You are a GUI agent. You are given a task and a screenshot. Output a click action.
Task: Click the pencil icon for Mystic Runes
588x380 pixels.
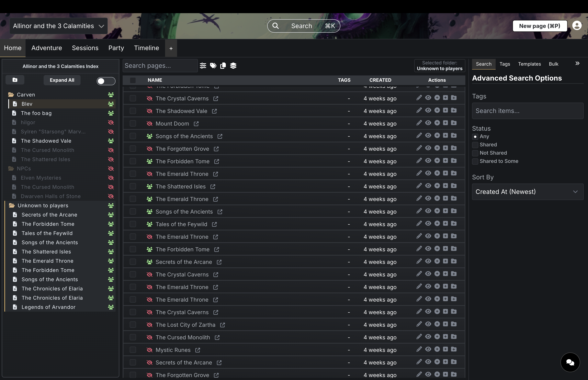click(x=419, y=349)
